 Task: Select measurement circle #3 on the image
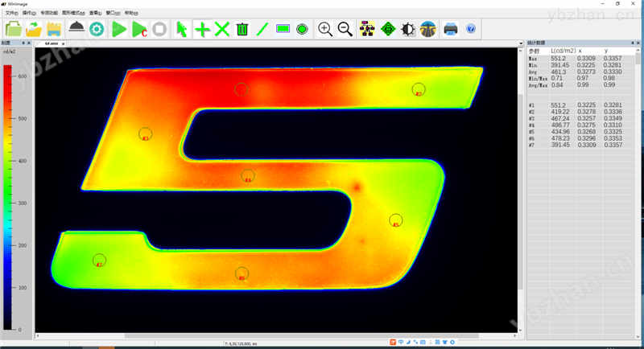tap(146, 134)
